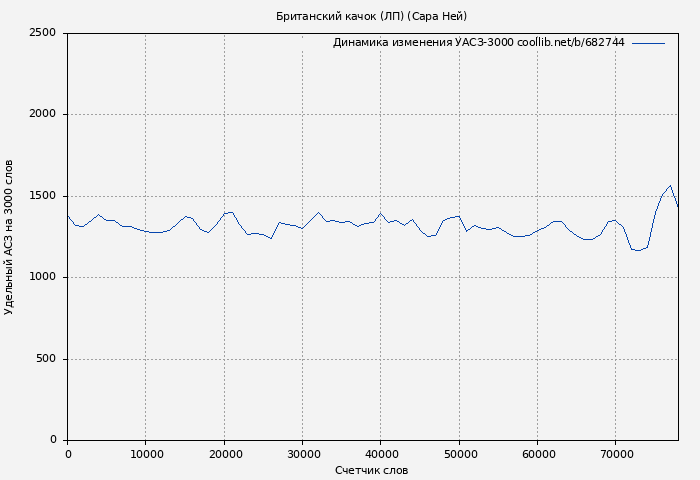Click the highest peak of the blue line
Viewport: 700px width, 480px height.
coord(670,186)
